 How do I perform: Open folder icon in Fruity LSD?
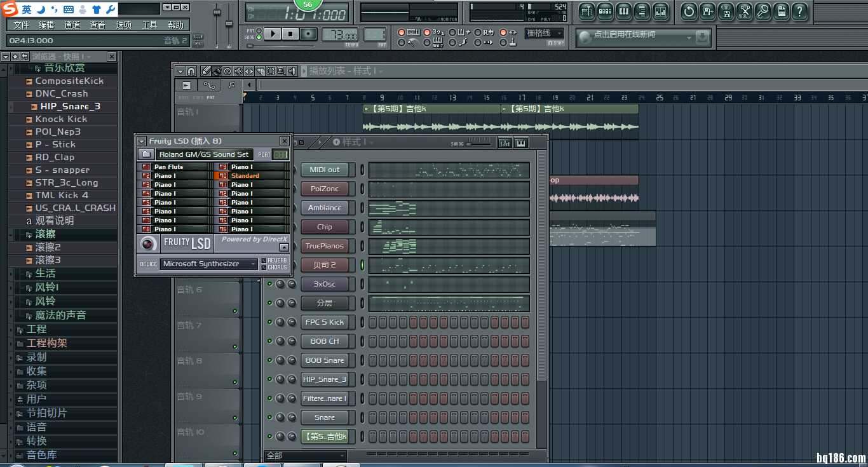click(x=146, y=154)
